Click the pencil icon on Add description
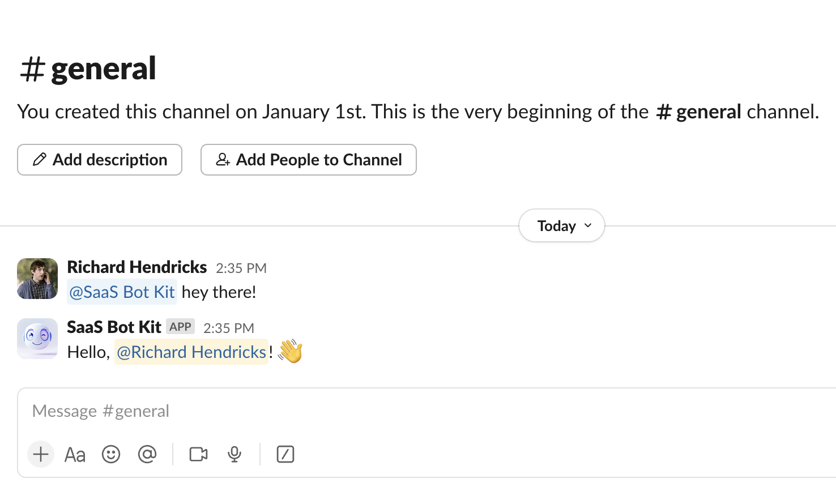This screenshot has height=504, width=836. 39,160
